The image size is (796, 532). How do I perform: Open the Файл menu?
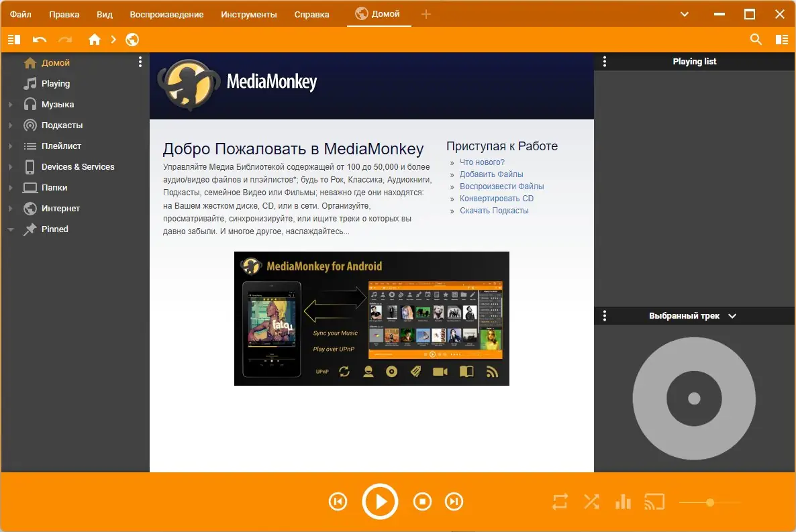(21, 14)
